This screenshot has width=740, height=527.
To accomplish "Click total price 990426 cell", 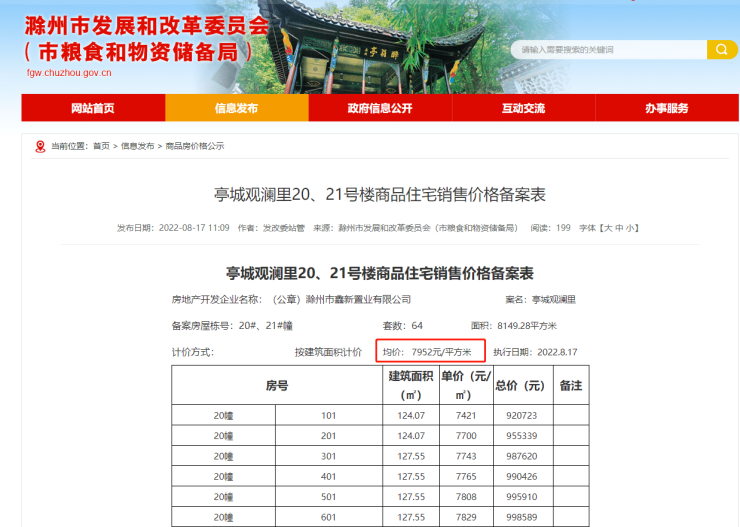I will click(522, 477).
